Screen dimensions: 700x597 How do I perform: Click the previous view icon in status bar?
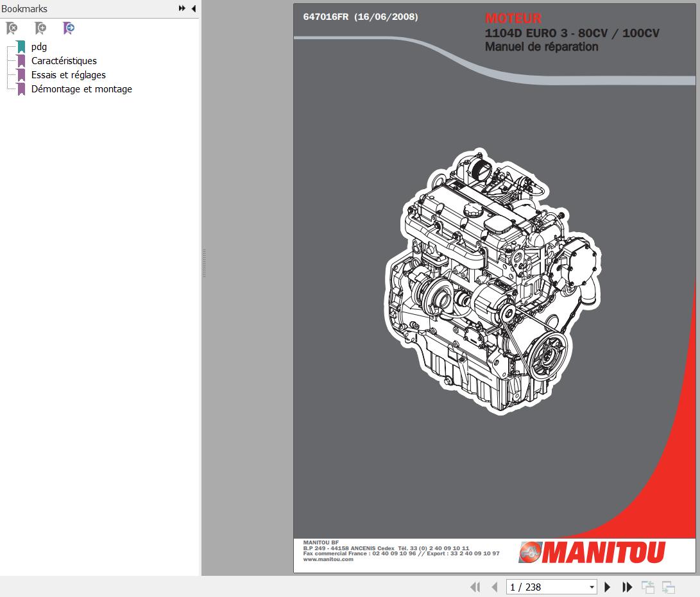tap(648, 587)
